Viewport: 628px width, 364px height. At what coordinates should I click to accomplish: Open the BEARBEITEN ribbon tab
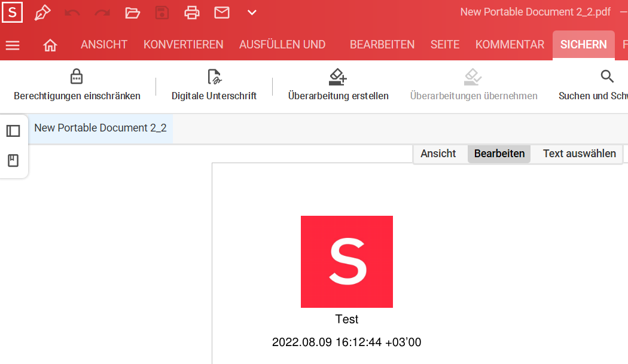pos(382,44)
